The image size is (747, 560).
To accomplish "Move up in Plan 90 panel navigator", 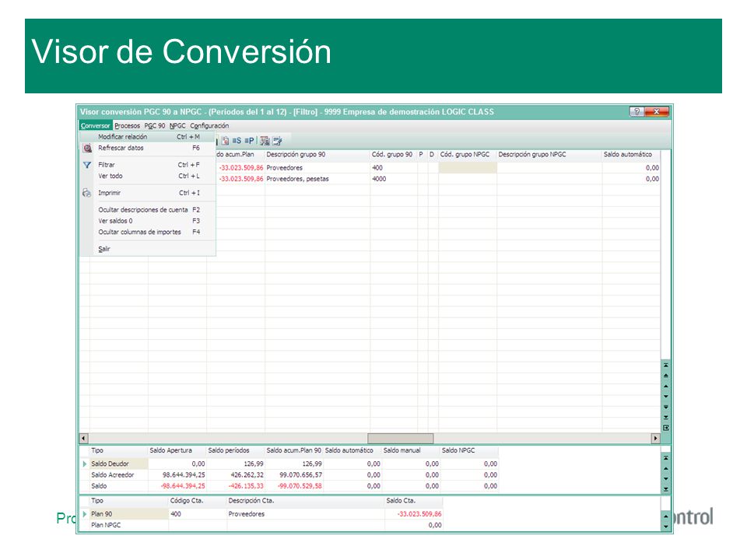I will coord(666,516).
